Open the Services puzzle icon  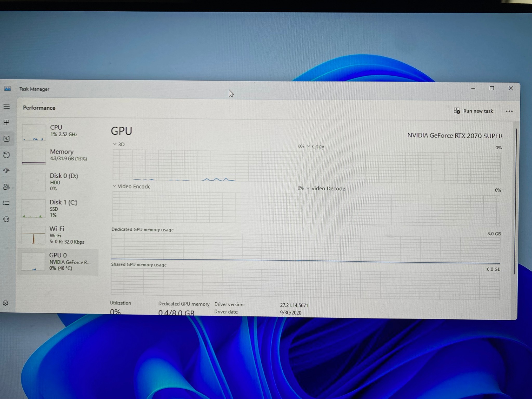pos(6,219)
